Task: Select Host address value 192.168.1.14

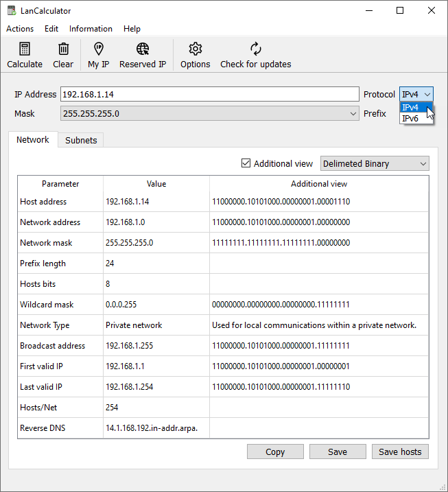Action: point(156,202)
